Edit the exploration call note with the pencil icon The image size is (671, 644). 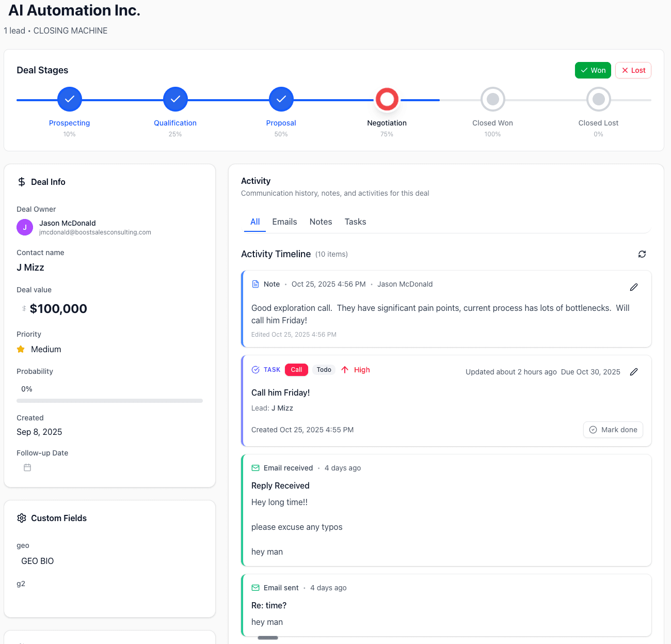(x=634, y=287)
